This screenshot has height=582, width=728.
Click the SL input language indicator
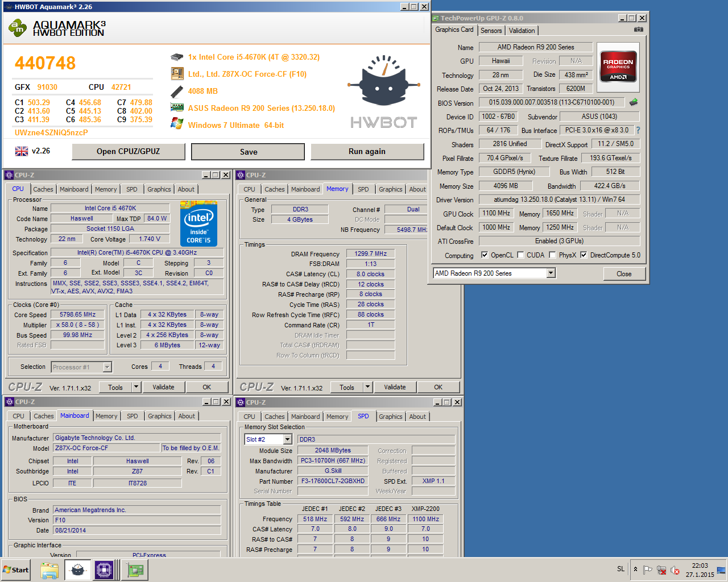621,569
